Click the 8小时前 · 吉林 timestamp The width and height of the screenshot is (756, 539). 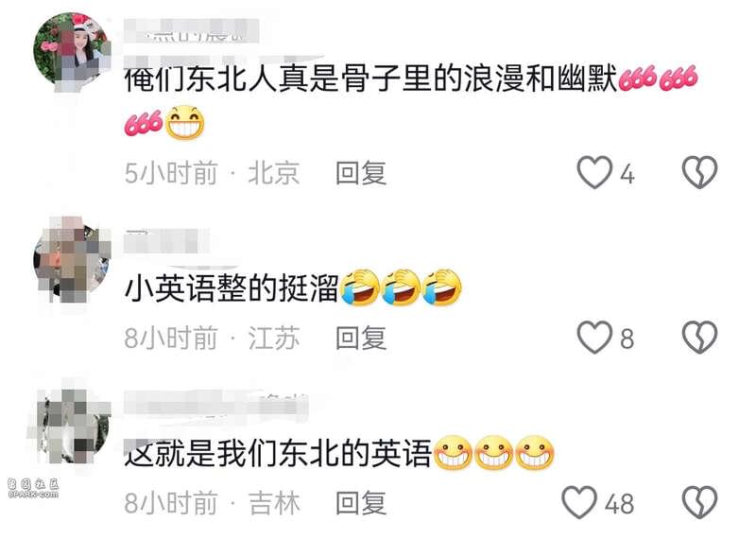click(212, 503)
